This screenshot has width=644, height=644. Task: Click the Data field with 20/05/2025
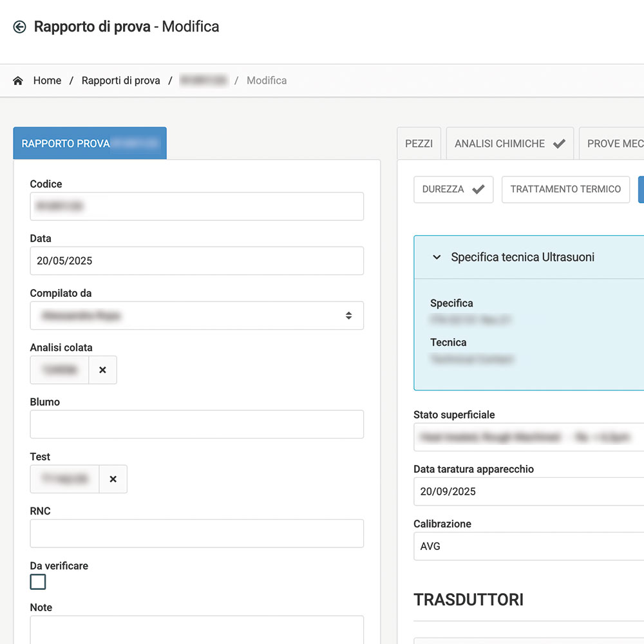click(x=196, y=261)
